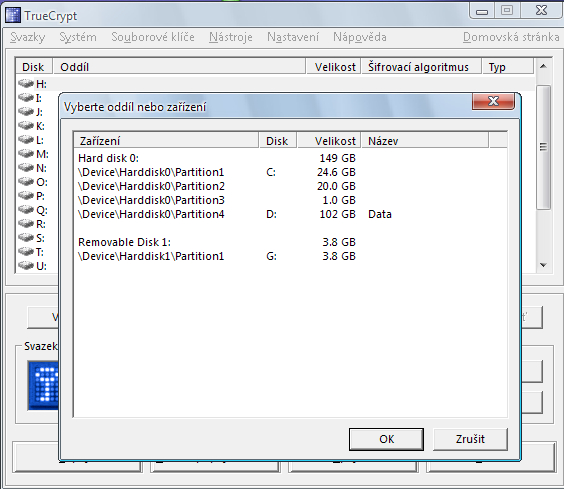Select the U: drive icon
Viewport: 564px width, 489px height.
pyautogui.click(x=26, y=266)
